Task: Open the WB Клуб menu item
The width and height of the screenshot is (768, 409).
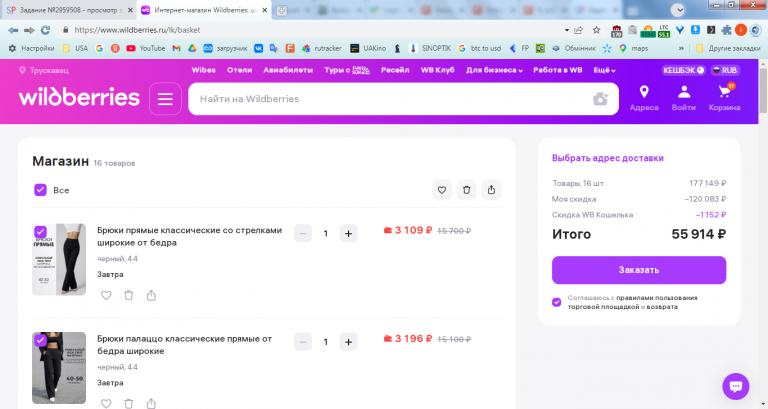Action: coord(437,70)
